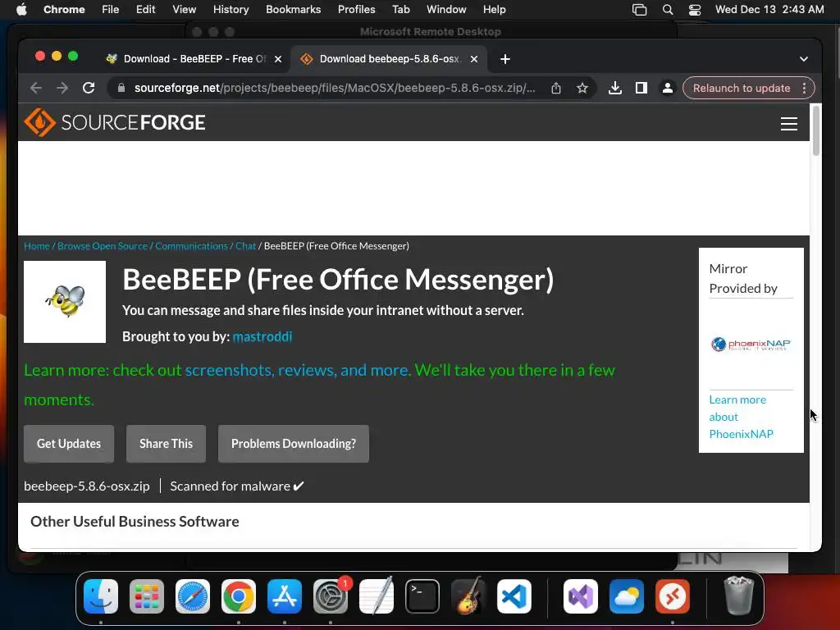Open the Profiles menu
The height and width of the screenshot is (630, 840).
click(x=356, y=10)
